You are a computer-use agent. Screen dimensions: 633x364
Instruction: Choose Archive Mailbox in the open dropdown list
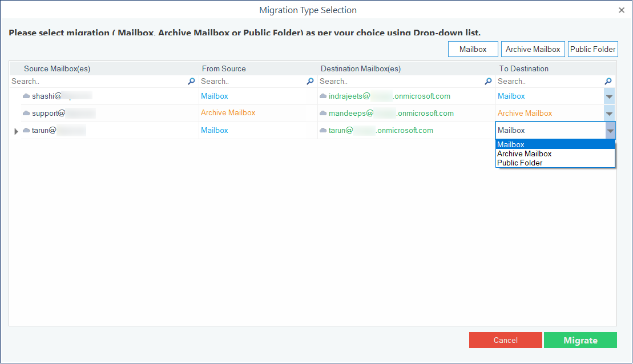[x=555, y=153]
